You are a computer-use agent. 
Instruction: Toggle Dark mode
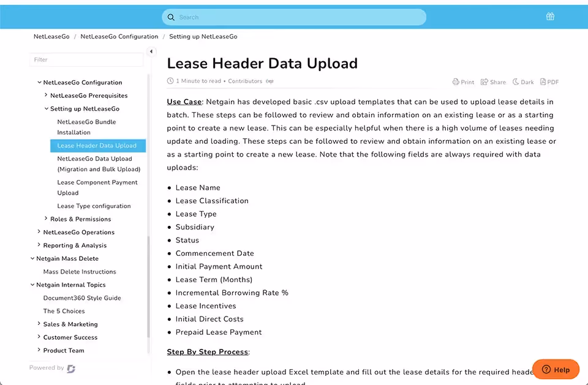[522, 81]
